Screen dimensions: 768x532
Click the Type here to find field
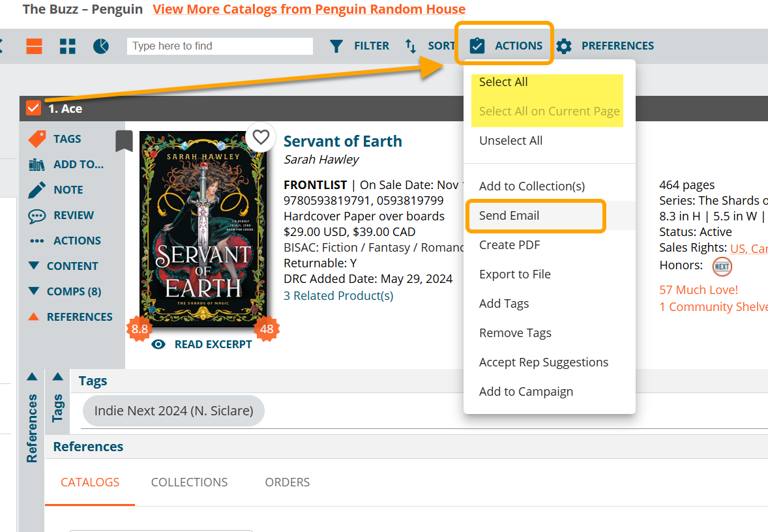coord(220,46)
